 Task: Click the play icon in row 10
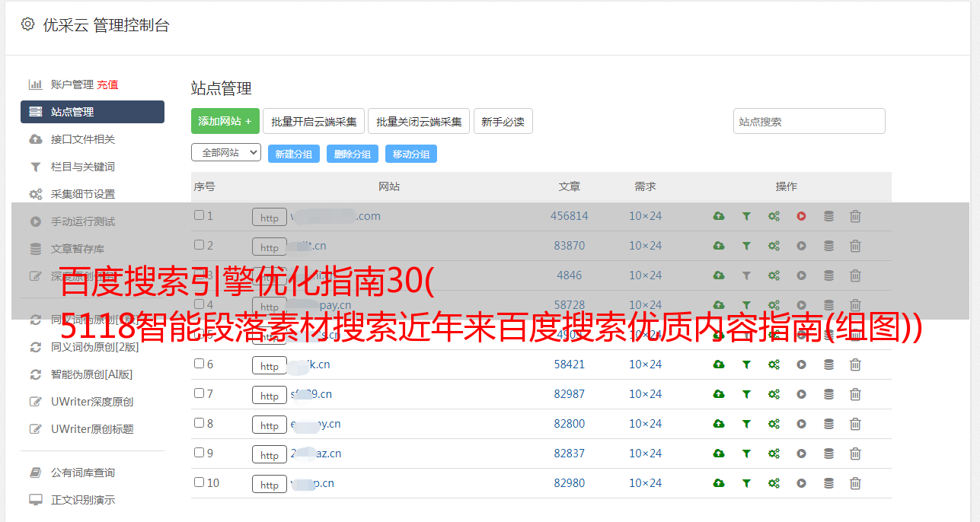click(801, 483)
